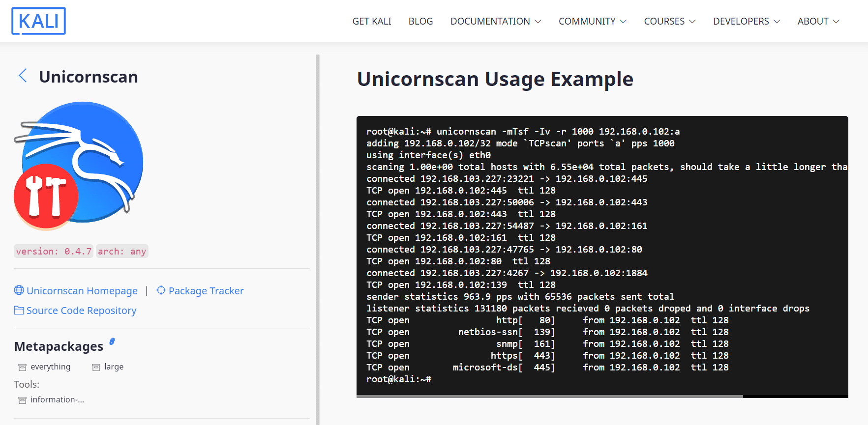Click the vertical divider scrollbar beside the sidebar
Viewport: 868px width, 425px height.
(318, 239)
